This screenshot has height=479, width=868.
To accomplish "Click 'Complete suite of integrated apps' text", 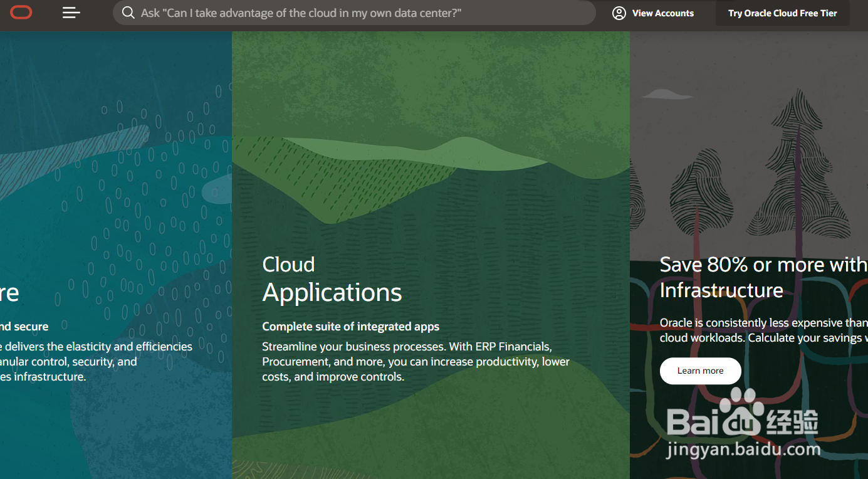I will click(351, 326).
